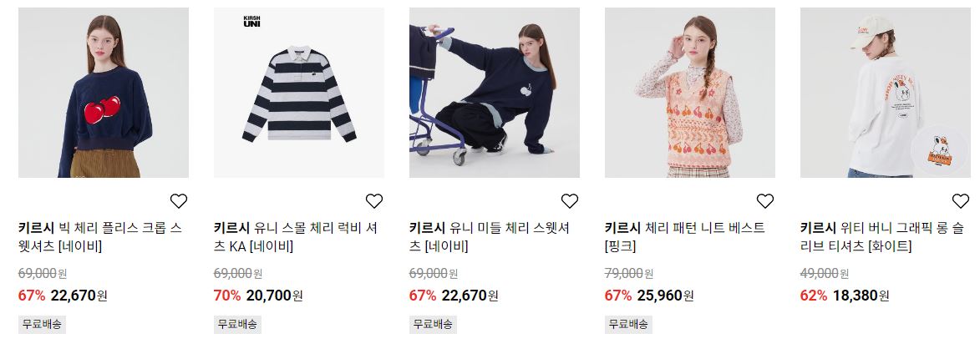Open striped rugby shirt product image
The image size is (980, 364).
point(299,93)
